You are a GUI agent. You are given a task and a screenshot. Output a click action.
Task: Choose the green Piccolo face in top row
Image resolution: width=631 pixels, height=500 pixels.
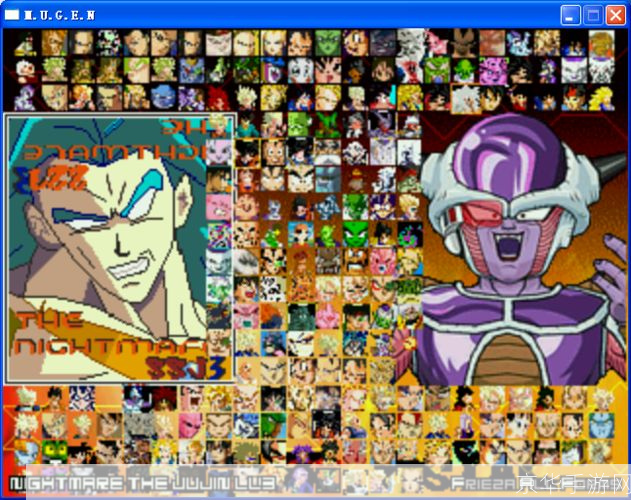pos(327,43)
